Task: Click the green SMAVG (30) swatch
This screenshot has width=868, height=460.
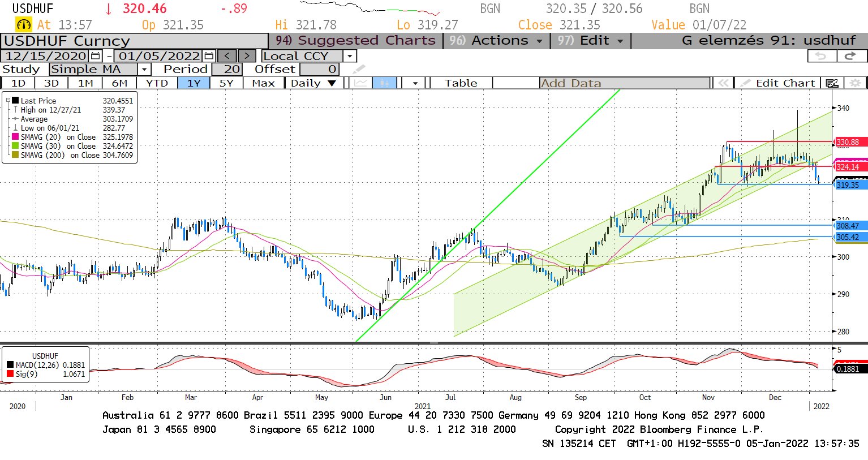Action: 16,146
